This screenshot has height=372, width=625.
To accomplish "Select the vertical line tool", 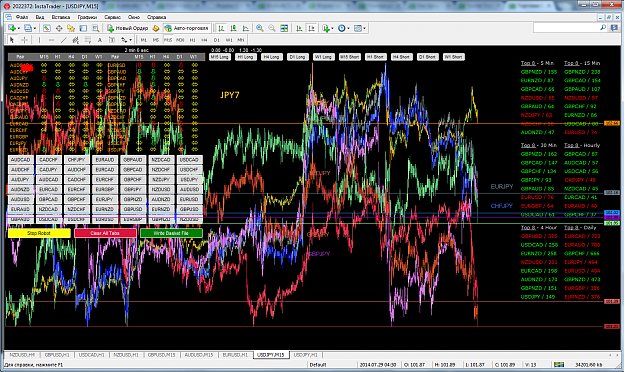I will (x=39, y=40).
